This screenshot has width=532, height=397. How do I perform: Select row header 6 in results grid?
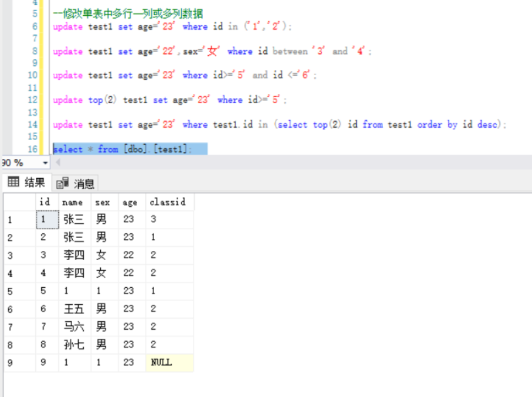(19, 309)
